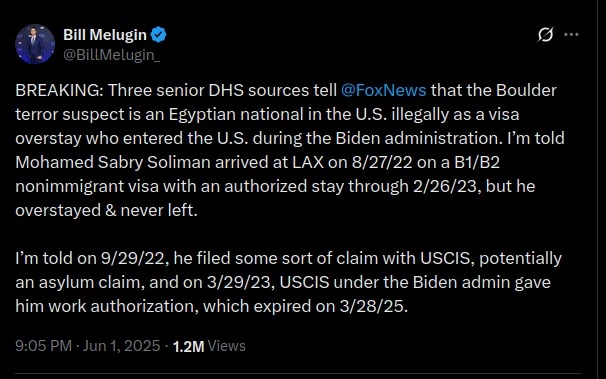Click the Bill Melugin display name
Screen dimensions: 606x379
(x=105, y=35)
